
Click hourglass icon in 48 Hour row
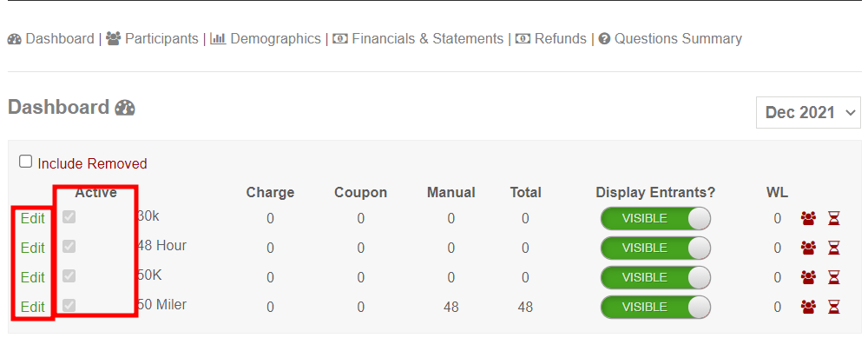pos(833,249)
